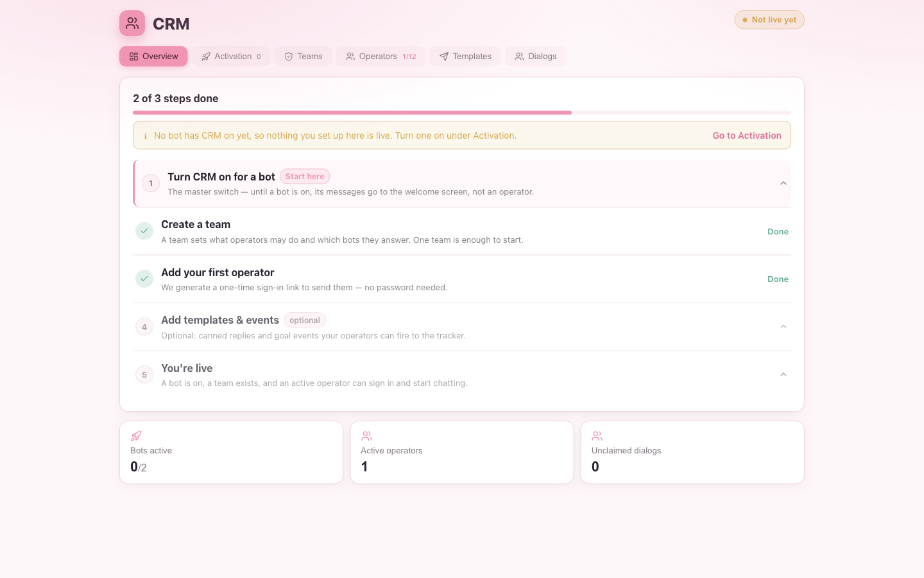Click the people icon on Dialogs tab
Viewport: 924px width, 578px height.
(x=520, y=57)
